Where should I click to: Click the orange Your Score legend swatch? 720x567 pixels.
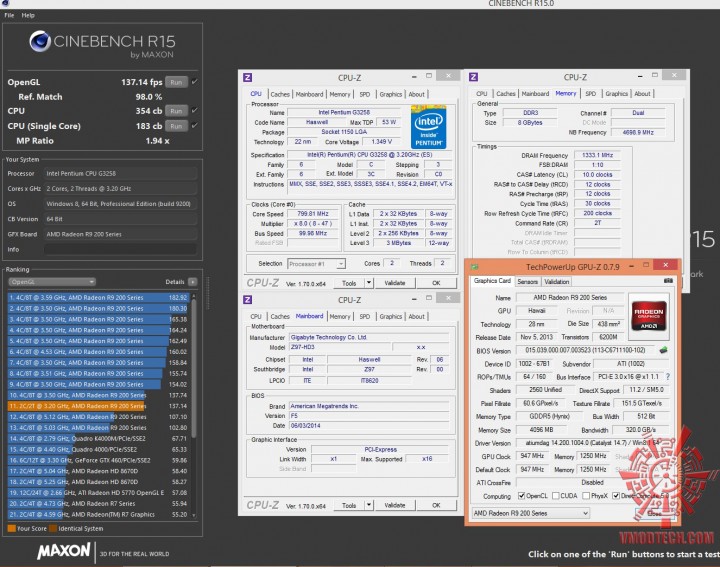tap(12, 528)
